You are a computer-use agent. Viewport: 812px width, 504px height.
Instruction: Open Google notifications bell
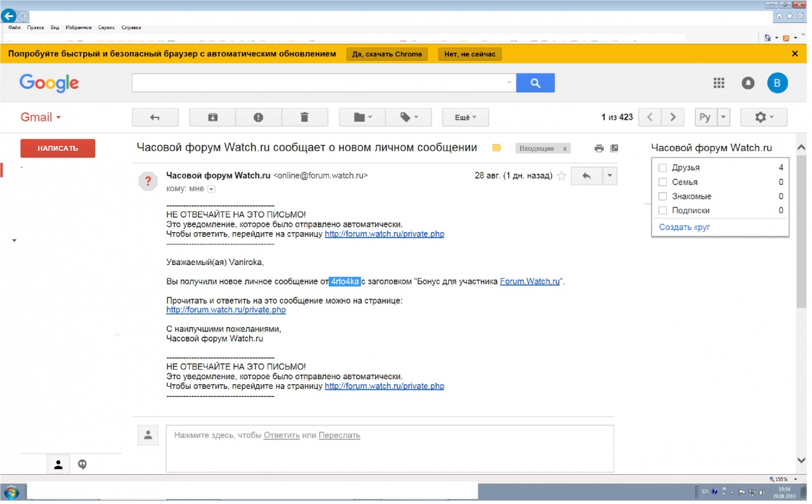(749, 83)
